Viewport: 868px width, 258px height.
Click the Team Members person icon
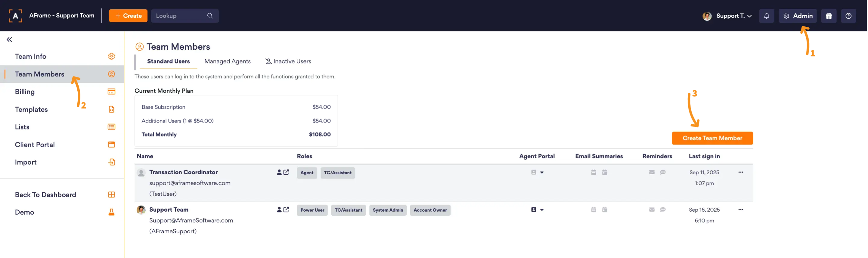[x=111, y=74]
